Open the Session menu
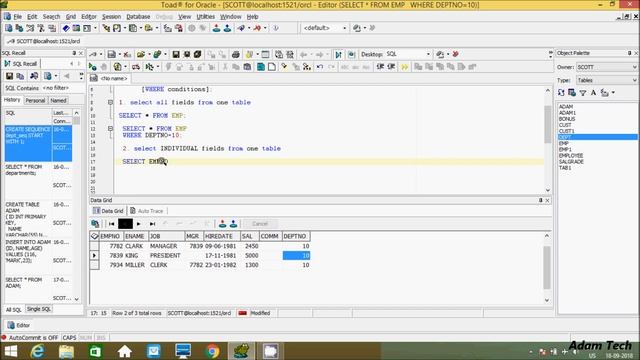Screen dimensions: 640x360 click(x=111, y=17)
